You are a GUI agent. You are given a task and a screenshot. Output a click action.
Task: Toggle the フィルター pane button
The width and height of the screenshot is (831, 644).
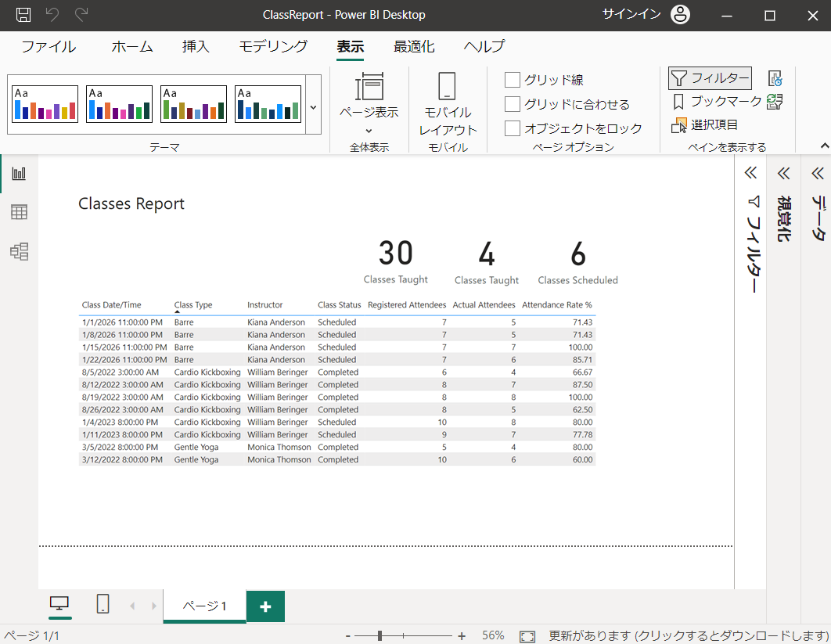pos(710,78)
